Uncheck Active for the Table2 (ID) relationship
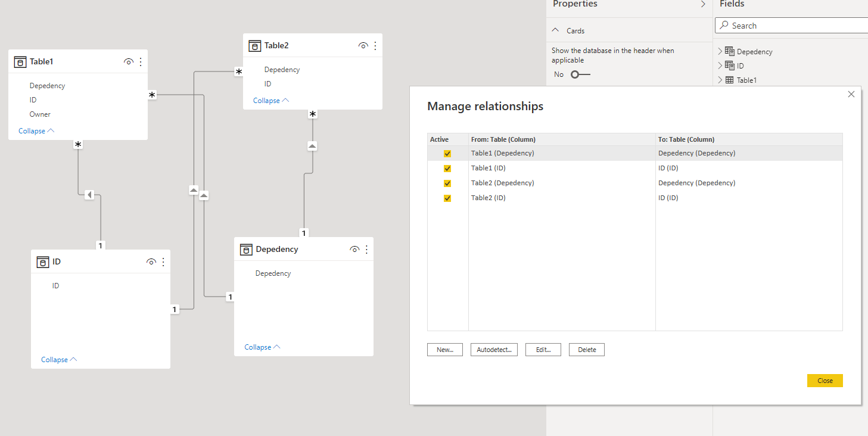The width and height of the screenshot is (868, 436). pos(447,198)
